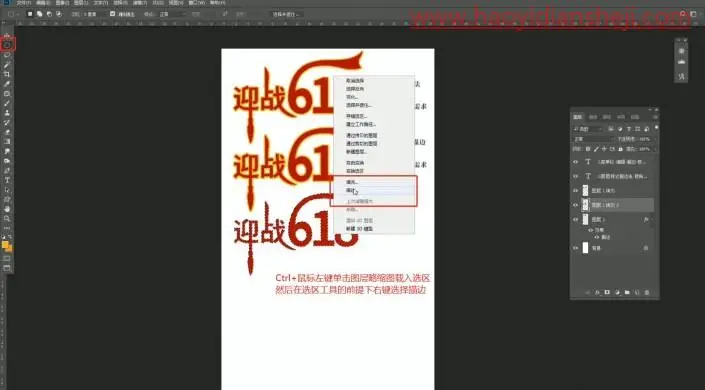
Task: Select the Eyedropper tool
Action: pyautogui.click(x=7, y=84)
